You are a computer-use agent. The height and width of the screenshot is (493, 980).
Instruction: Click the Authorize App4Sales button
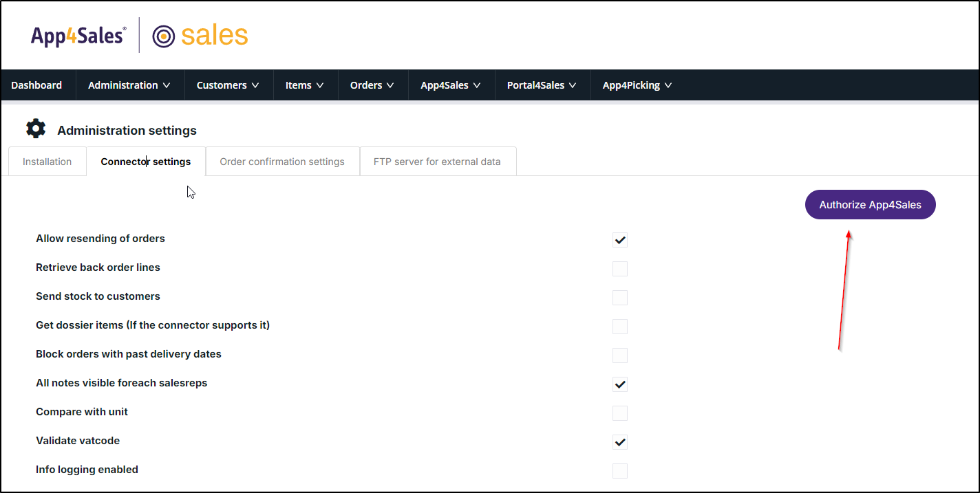click(871, 205)
